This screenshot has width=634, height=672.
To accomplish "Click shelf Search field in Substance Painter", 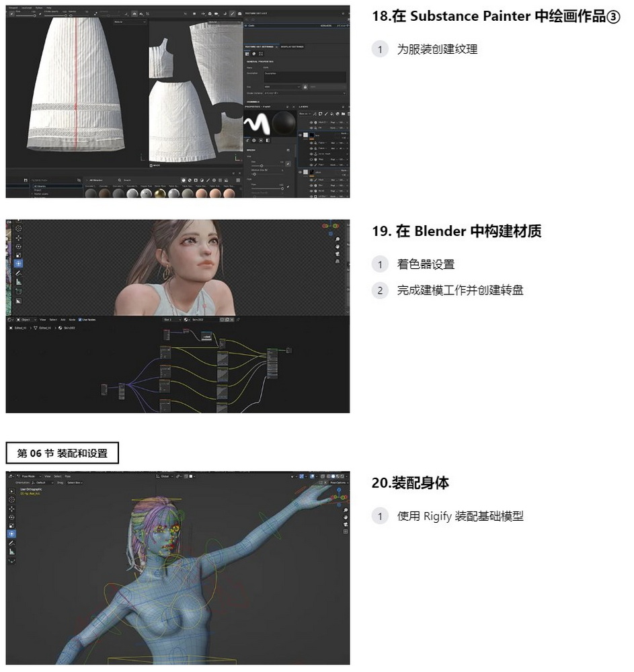I will click(149, 180).
